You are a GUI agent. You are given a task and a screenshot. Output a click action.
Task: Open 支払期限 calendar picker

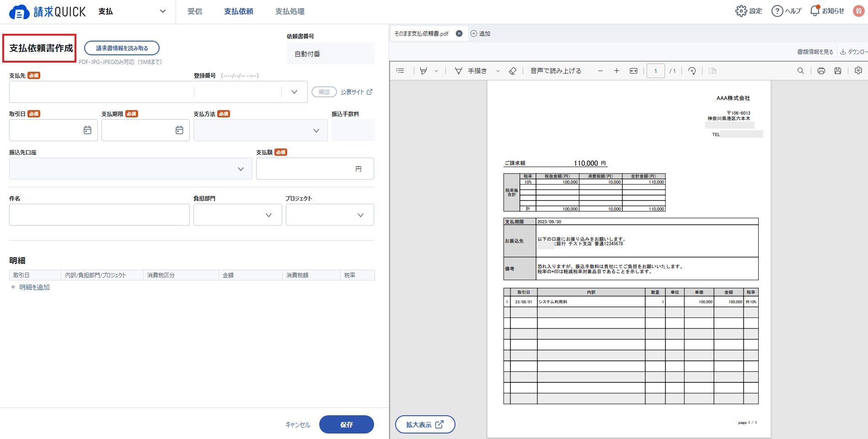pos(179,130)
